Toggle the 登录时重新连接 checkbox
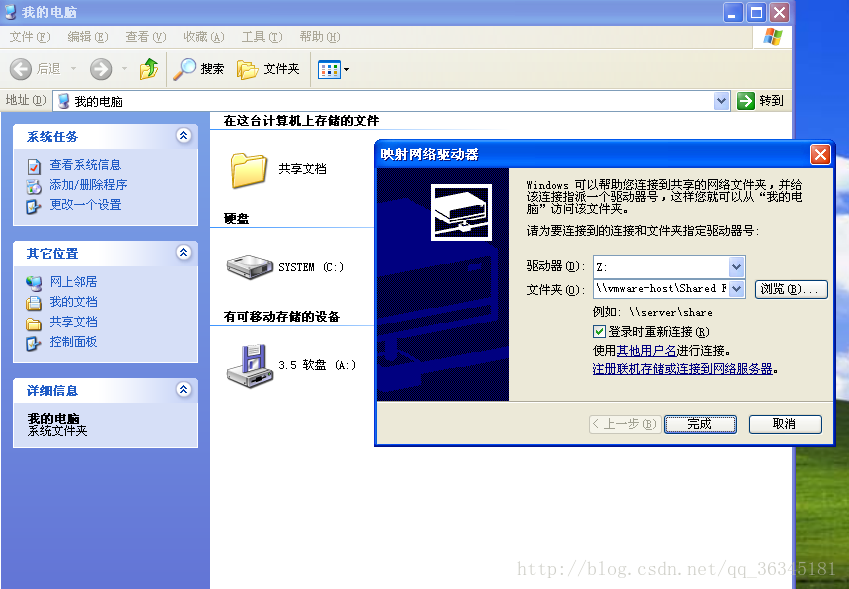 pos(599,331)
